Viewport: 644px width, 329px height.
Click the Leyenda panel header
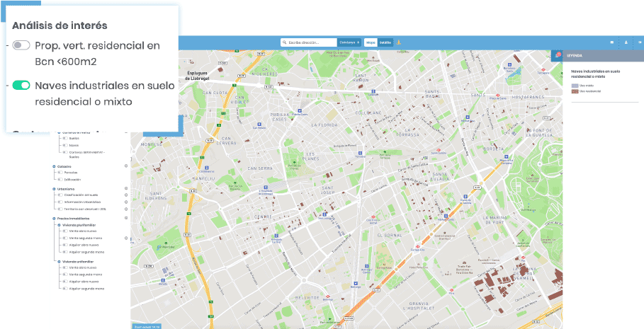pyautogui.click(x=604, y=55)
